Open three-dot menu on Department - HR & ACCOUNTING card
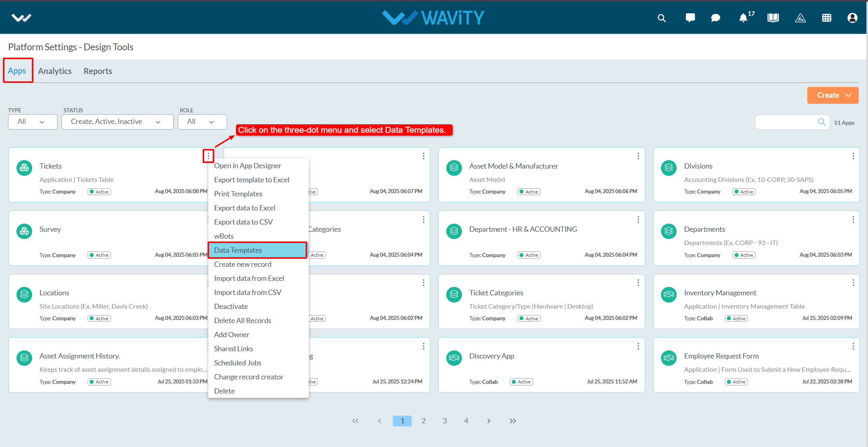Viewport: 868px width, 447px height. [x=638, y=219]
